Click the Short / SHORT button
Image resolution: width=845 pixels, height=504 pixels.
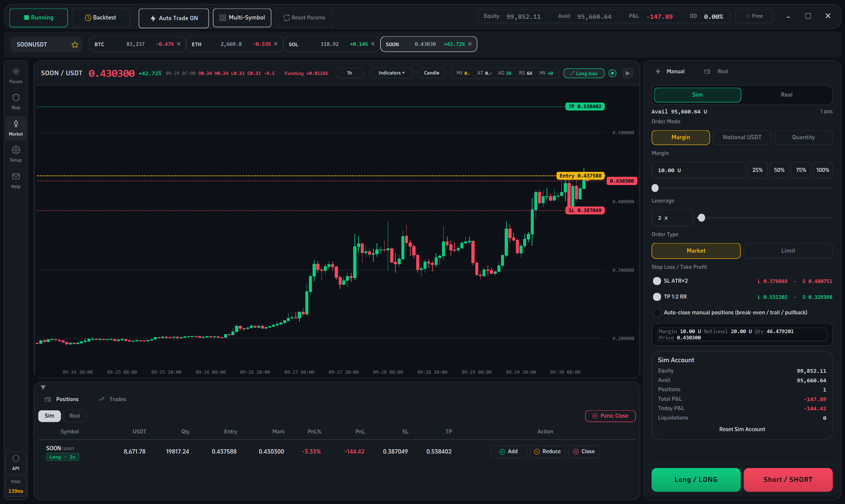click(x=788, y=480)
